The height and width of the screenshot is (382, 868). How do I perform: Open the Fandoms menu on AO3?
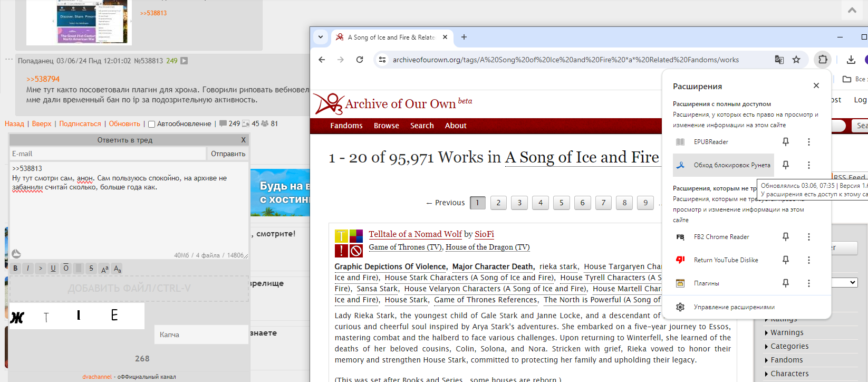[346, 126]
